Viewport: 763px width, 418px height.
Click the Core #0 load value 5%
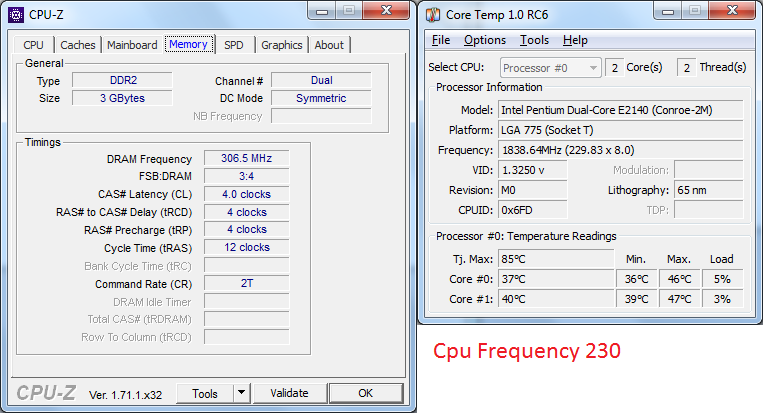pyautogui.click(x=722, y=279)
